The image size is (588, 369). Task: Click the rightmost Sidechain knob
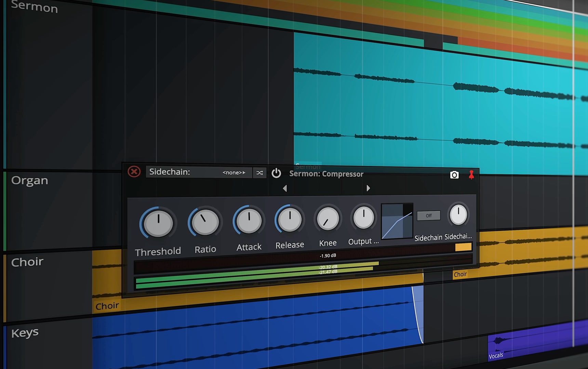[x=458, y=215]
